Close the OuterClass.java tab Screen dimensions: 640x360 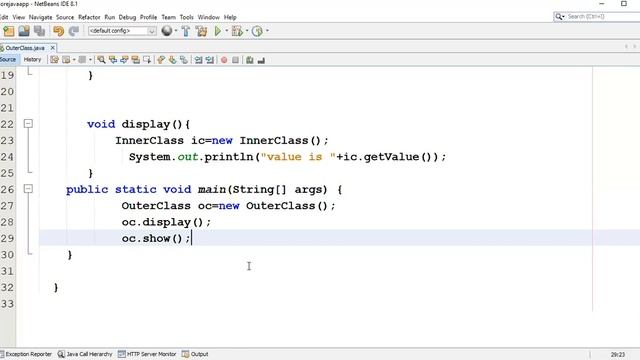52,48
